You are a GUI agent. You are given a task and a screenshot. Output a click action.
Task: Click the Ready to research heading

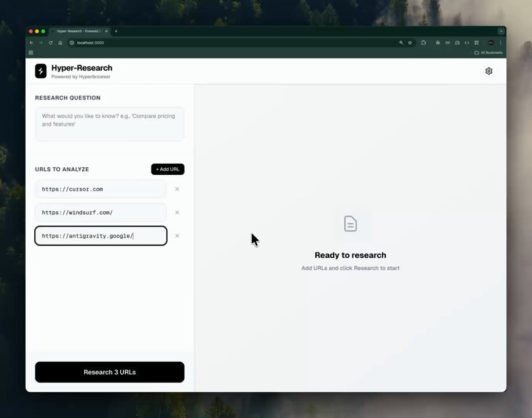[x=350, y=255]
